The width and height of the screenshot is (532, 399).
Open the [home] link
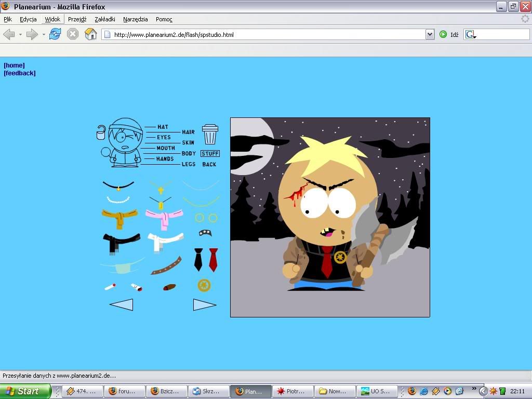coord(14,65)
